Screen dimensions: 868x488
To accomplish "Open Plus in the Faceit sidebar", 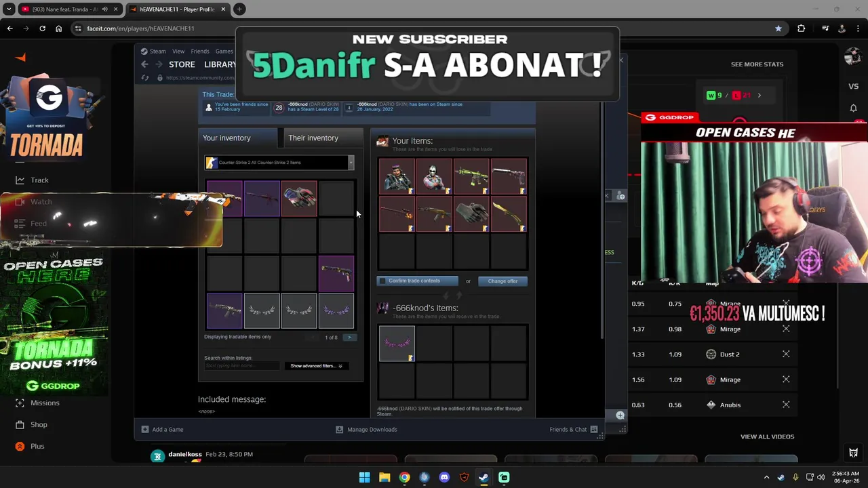I will point(30,446).
